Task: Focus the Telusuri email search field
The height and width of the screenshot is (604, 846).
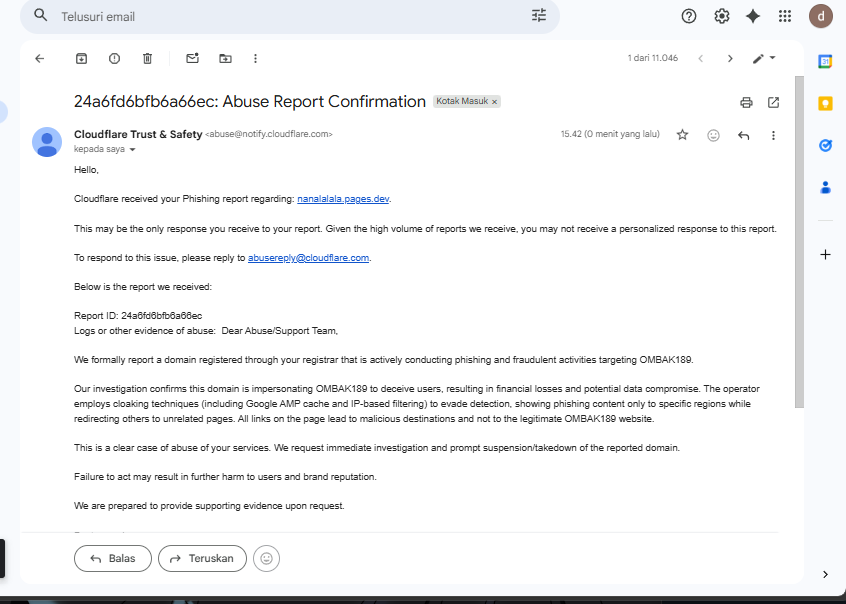Action: (291, 17)
